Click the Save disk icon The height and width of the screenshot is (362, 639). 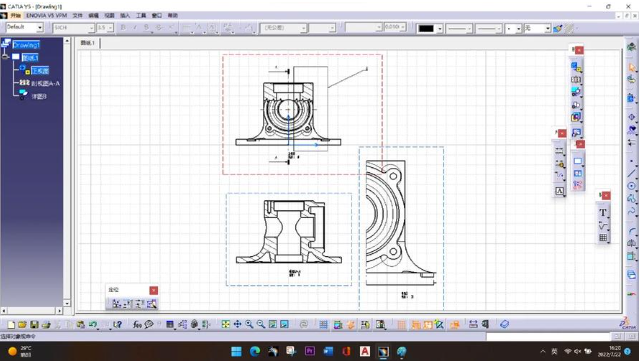[34, 324]
